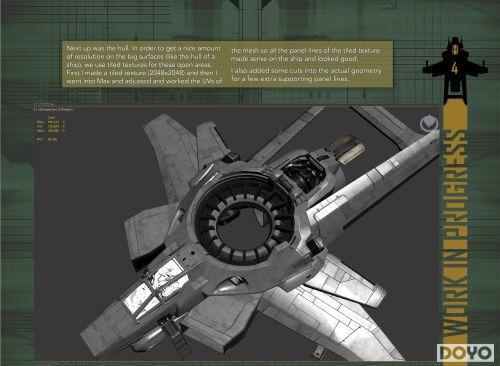500x366 pixels.
Task: Click the Tris count statistic row
Action: [x=50, y=126]
